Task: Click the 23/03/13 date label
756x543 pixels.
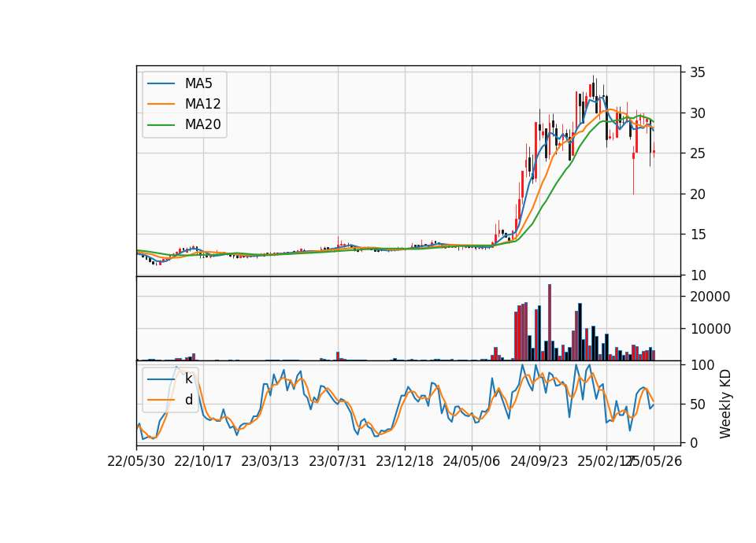Action: point(270,461)
